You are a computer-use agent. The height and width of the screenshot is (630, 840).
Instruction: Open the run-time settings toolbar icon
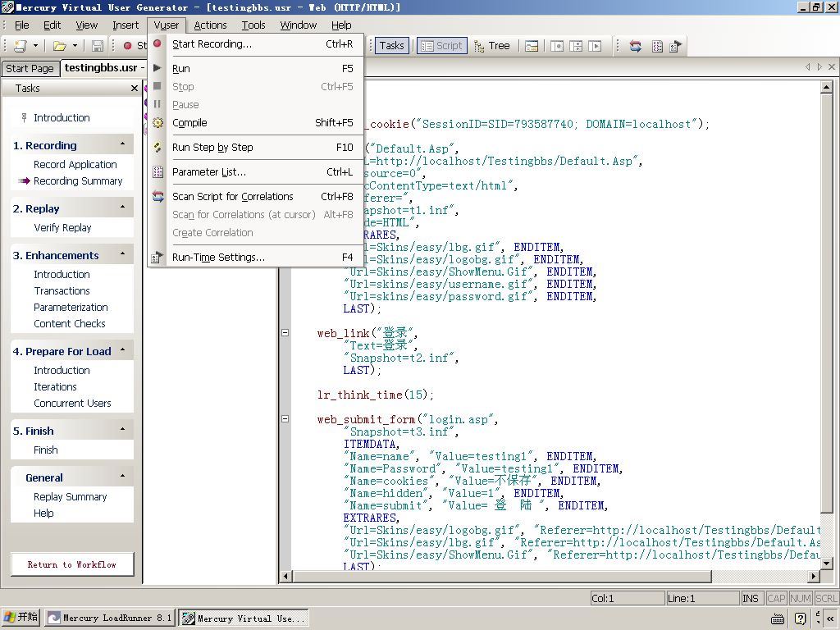coord(676,46)
